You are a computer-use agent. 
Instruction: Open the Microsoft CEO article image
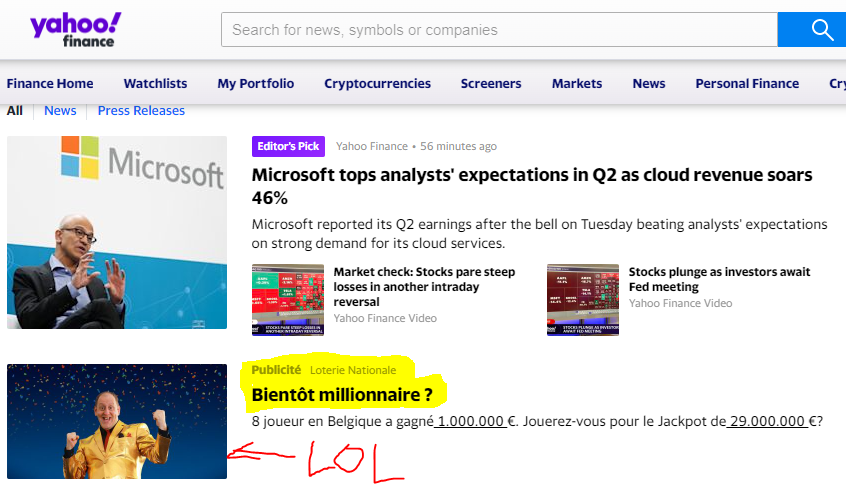(117, 232)
